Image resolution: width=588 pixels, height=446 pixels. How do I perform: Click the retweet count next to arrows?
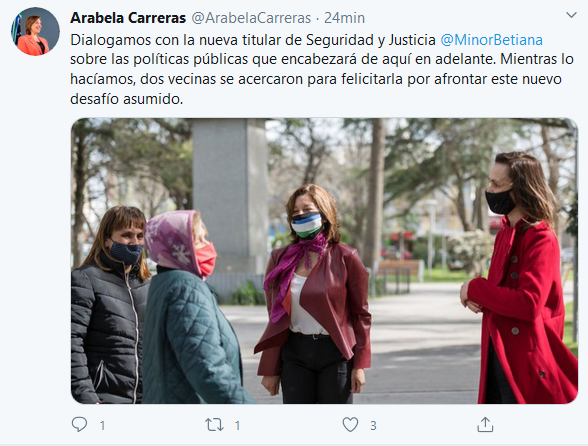237,425
